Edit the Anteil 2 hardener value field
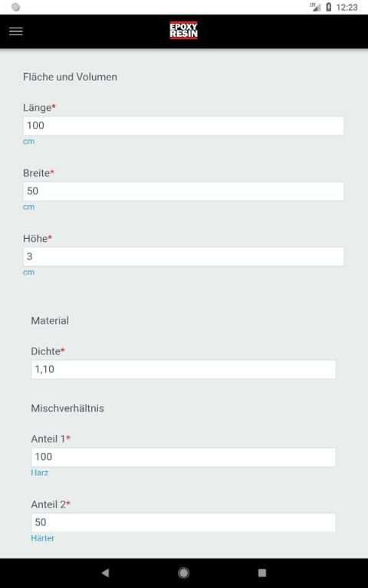 tap(183, 522)
